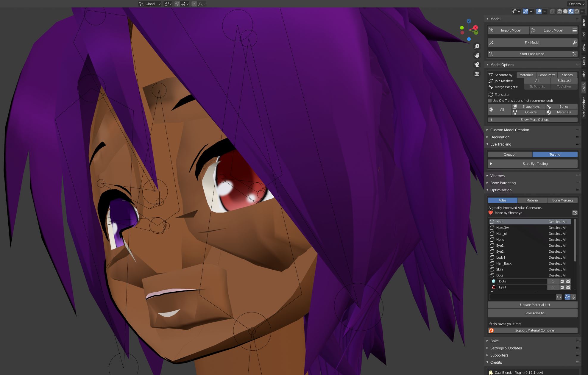588x375 pixels.
Task: Open the Import Model running-figure icon
Action: click(x=491, y=30)
